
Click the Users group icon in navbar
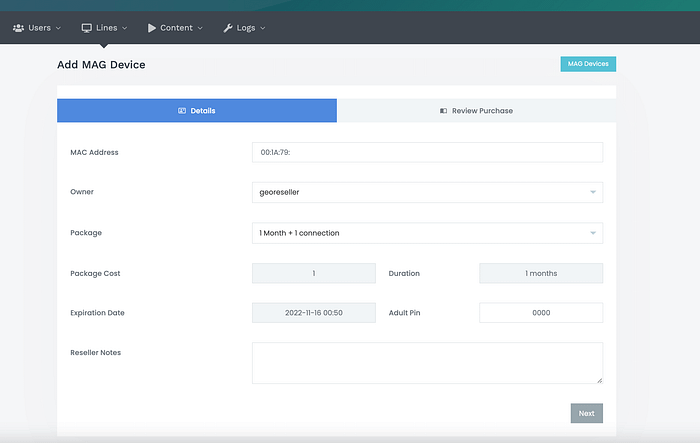click(18, 28)
